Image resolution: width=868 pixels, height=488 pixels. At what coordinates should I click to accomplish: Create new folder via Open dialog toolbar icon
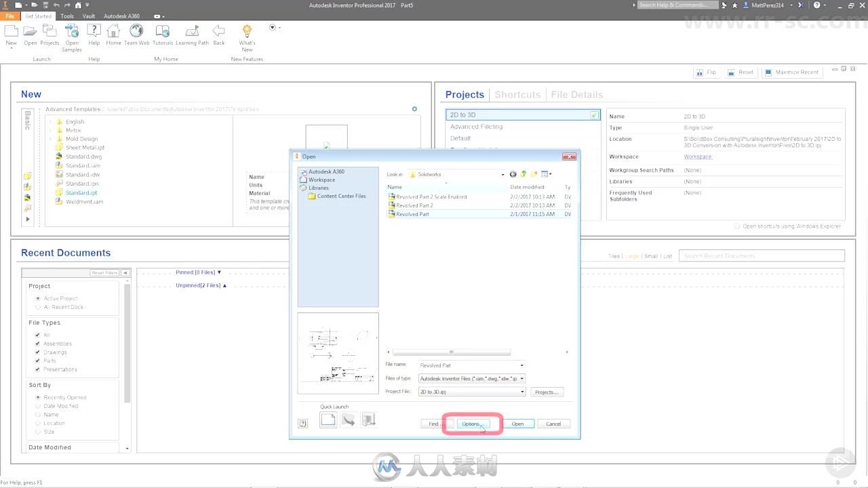point(534,174)
